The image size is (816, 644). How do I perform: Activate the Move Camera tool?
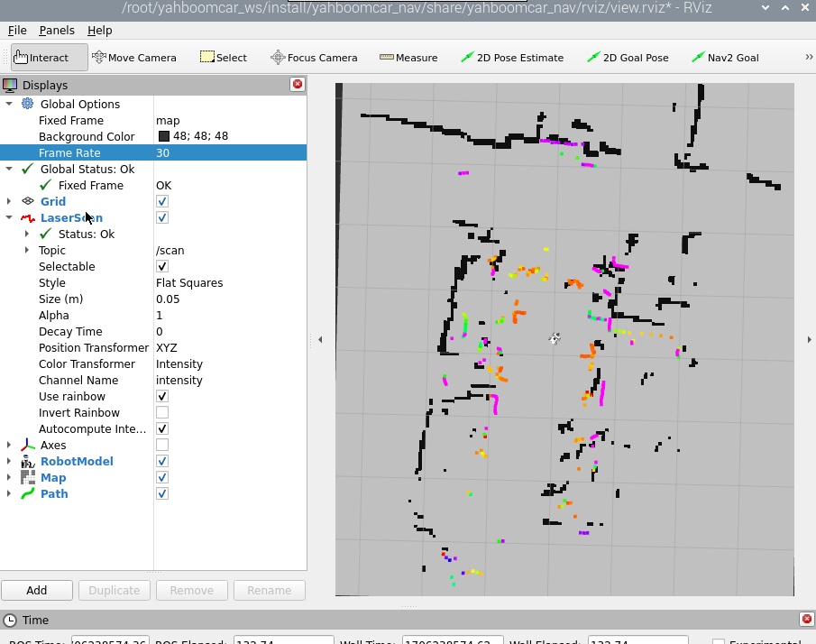[x=133, y=57]
